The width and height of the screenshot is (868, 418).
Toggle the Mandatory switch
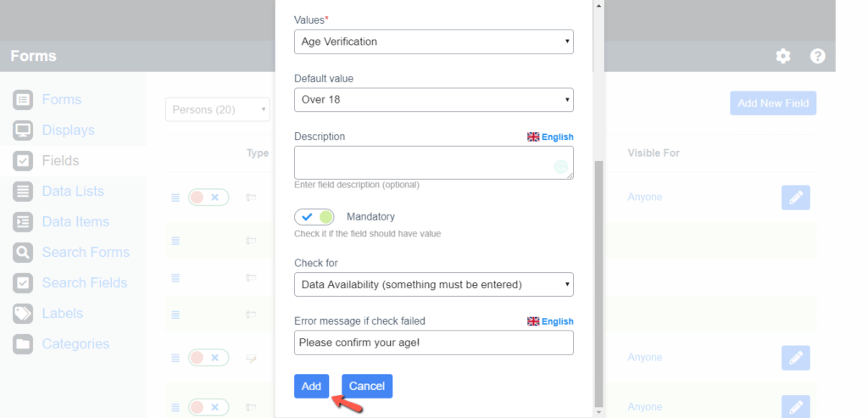click(314, 217)
